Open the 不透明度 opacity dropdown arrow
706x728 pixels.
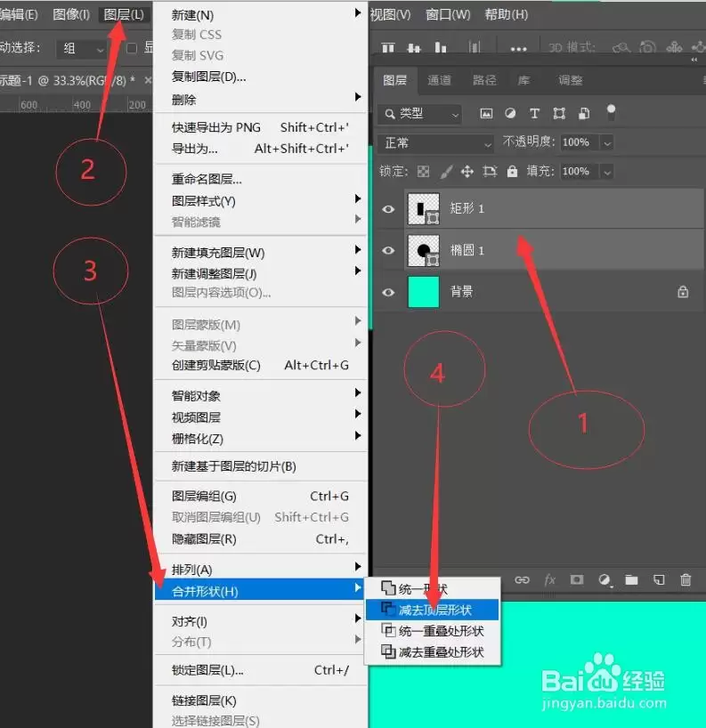pos(606,143)
